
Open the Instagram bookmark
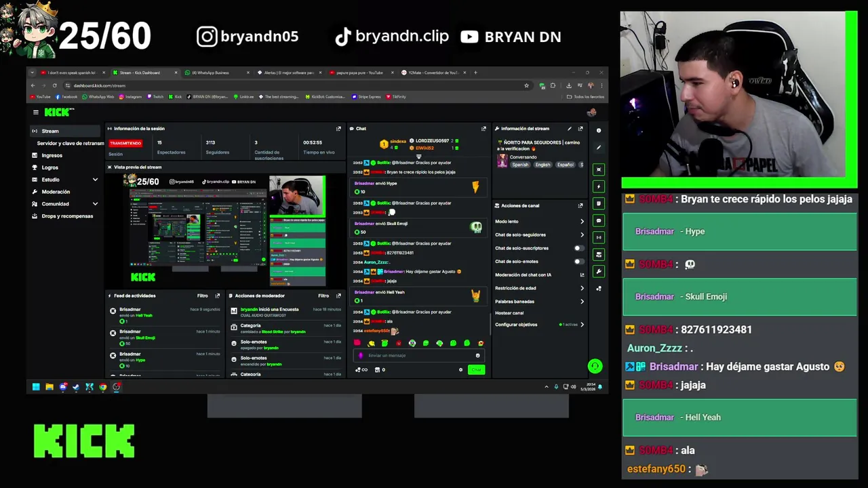click(x=131, y=97)
